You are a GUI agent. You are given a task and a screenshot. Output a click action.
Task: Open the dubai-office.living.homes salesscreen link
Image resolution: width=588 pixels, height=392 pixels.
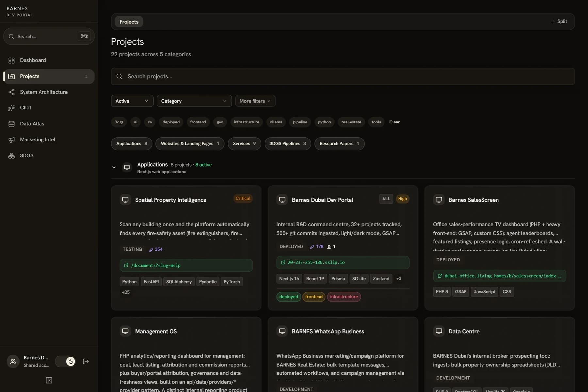(x=499, y=276)
